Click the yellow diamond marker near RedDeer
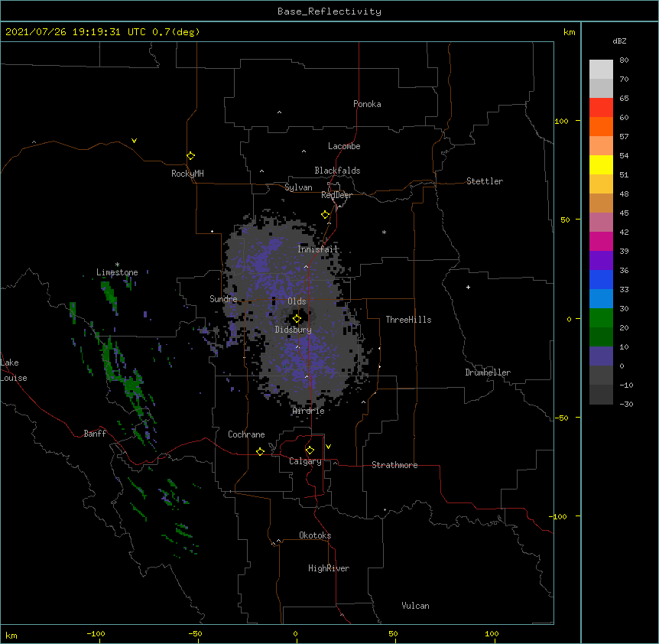The height and width of the screenshot is (644, 659). (325, 215)
